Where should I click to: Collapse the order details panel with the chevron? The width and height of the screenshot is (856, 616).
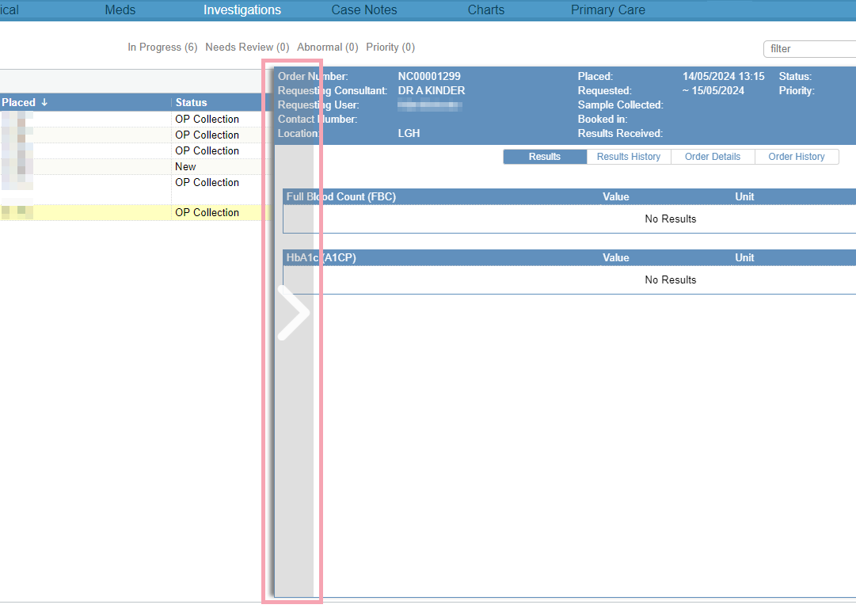pos(293,314)
